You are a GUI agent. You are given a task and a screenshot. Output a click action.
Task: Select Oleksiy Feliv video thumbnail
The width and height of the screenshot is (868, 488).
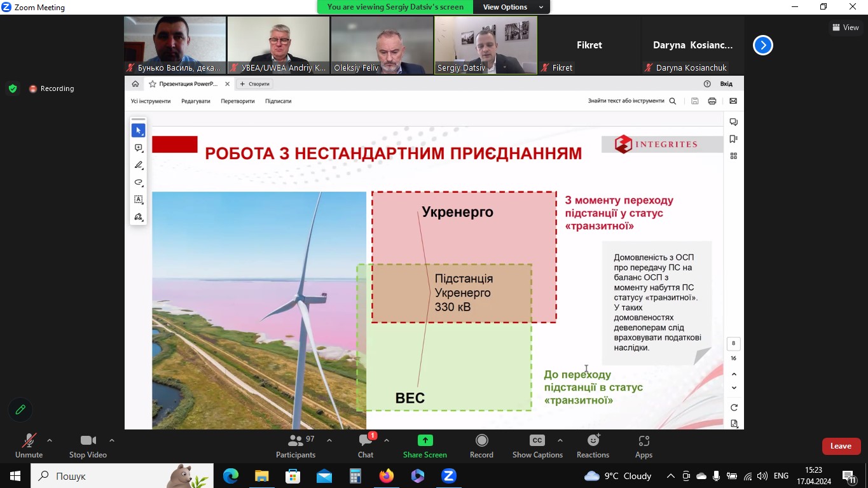coord(382,45)
